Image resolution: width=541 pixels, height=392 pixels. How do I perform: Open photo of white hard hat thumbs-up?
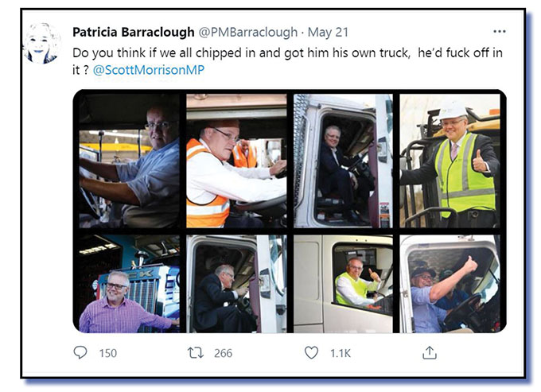(x=450, y=161)
